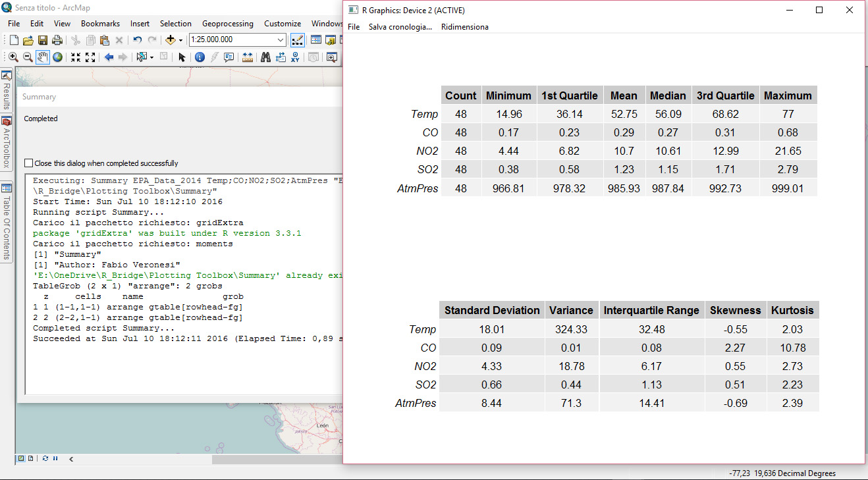868x480 pixels.
Task: Click Salva cronologia menu in R Graphics
Action: (400, 27)
